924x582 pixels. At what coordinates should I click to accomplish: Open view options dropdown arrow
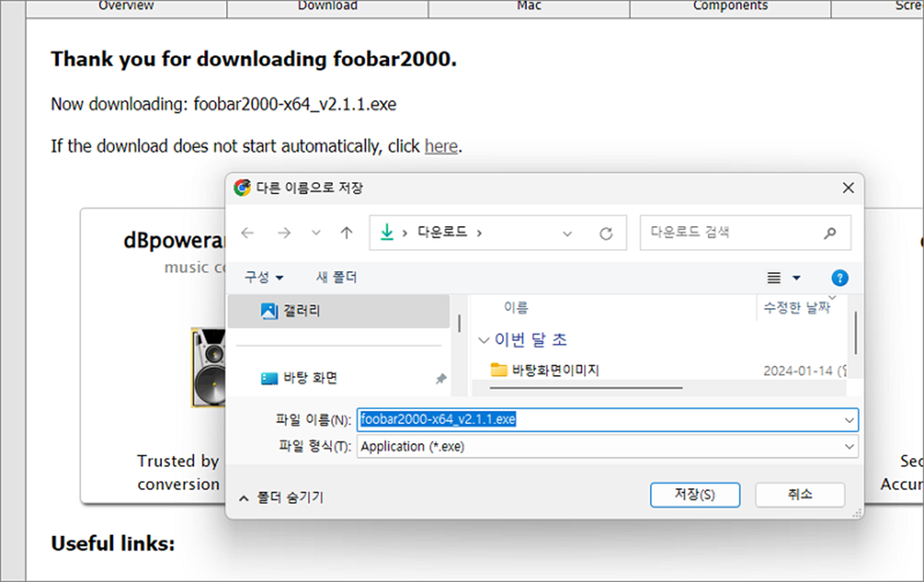pyautogui.click(x=796, y=278)
